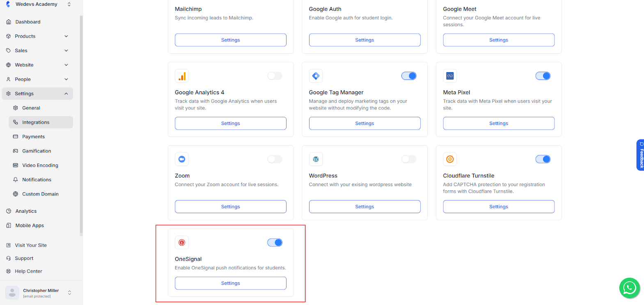This screenshot has width=644, height=305.
Task: Open the WhatsApp chat bubble
Action: pyautogui.click(x=629, y=288)
